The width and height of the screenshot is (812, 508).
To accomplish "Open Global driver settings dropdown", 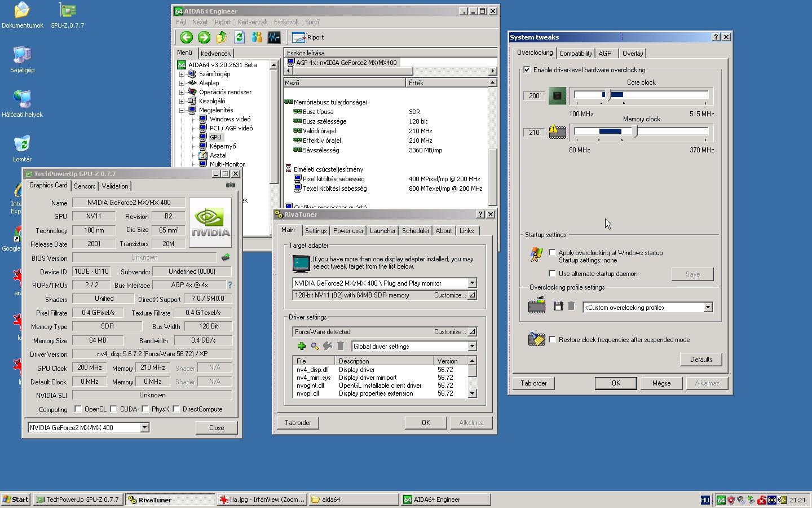I will pyautogui.click(x=472, y=347).
